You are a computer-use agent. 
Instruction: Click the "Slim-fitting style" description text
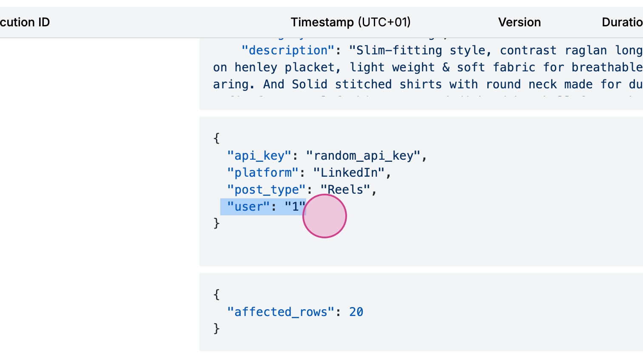coord(417,50)
